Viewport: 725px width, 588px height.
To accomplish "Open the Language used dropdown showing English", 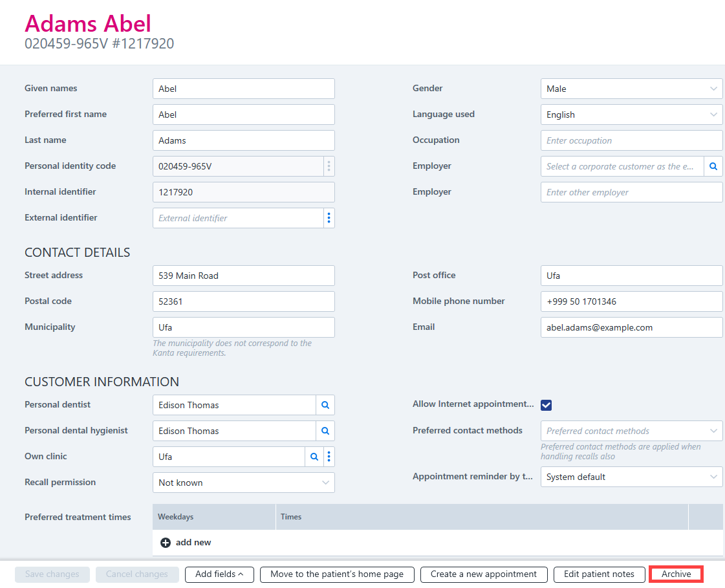I will pyautogui.click(x=631, y=114).
